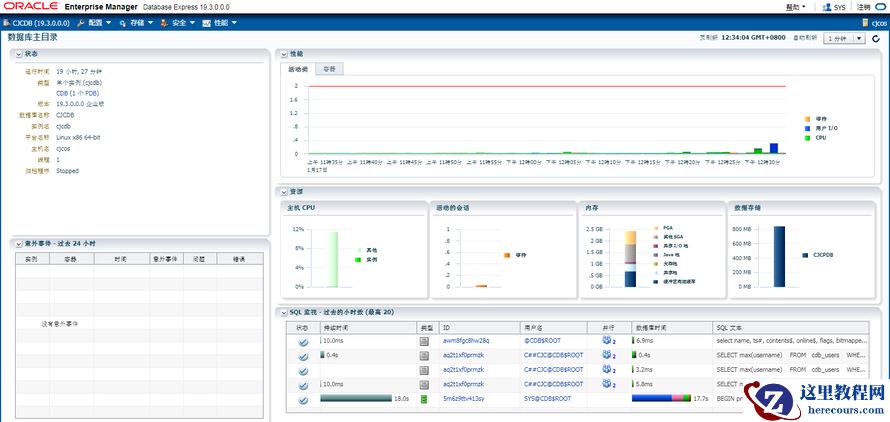Click parallel icon in the awm8fgc8hw28q row
Screen dimensions: 890x422
pos(607,340)
